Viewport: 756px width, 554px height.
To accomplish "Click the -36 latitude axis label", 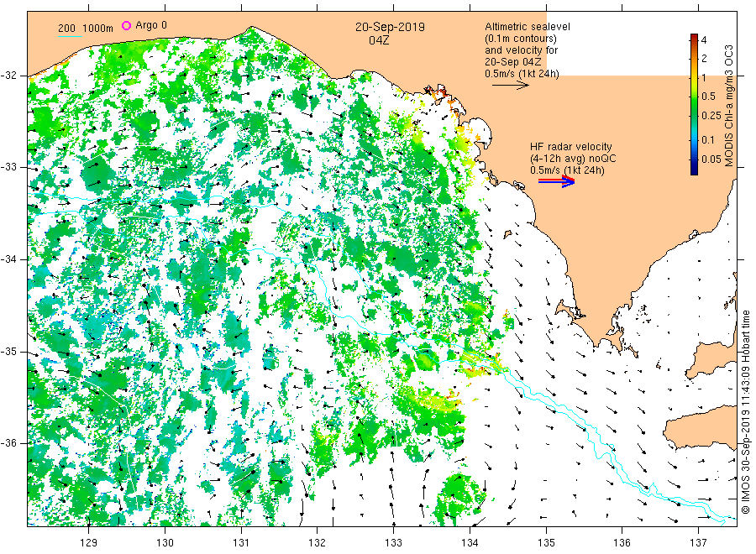I will pos(8,443).
